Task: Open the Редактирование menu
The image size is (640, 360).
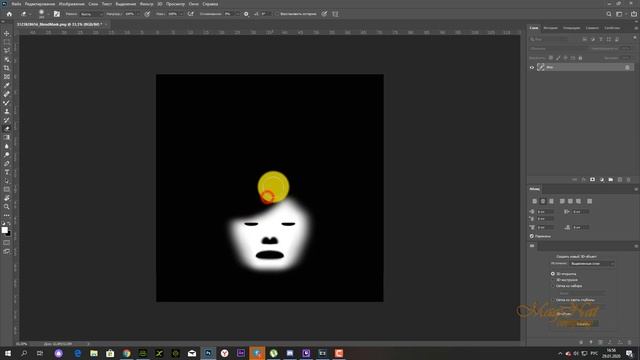Action: [x=40, y=4]
